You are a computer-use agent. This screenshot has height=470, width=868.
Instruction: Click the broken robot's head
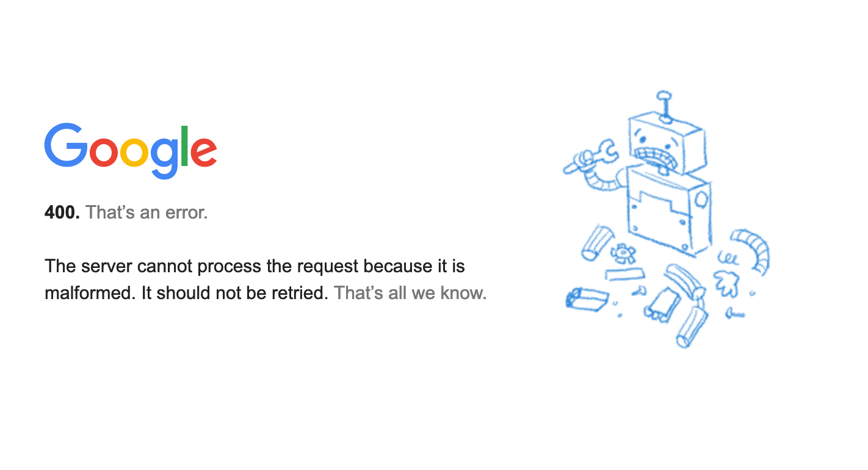click(x=667, y=143)
